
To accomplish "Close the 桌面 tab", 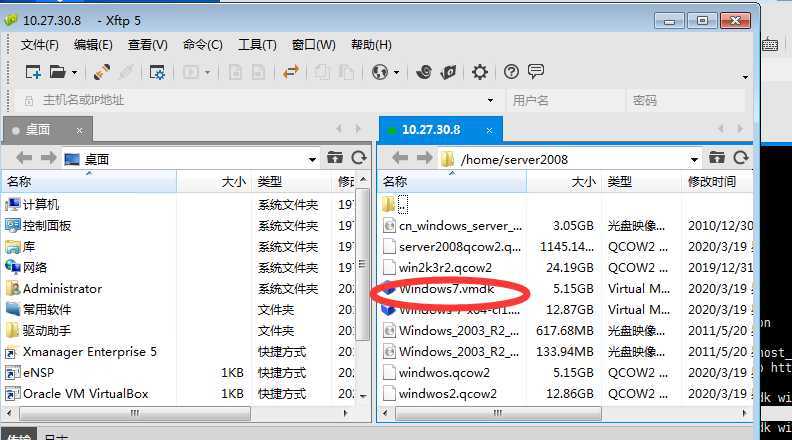I will point(79,131).
